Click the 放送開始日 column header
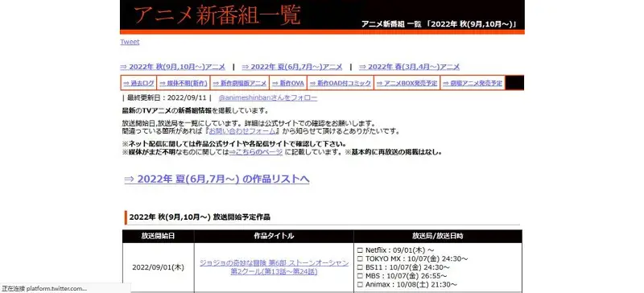 click(158, 237)
